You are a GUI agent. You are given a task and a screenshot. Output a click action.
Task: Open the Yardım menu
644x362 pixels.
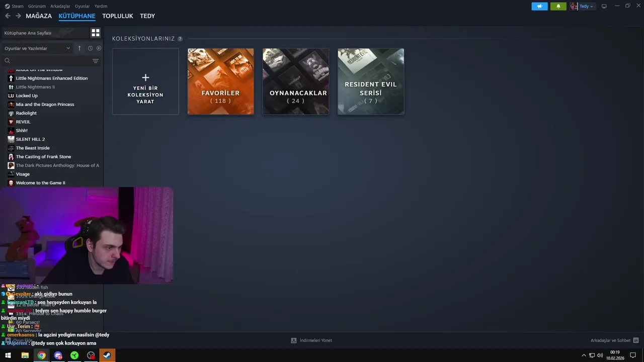[x=101, y=6]
